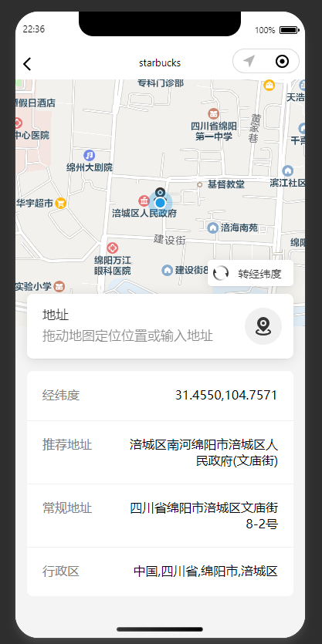This screenshot has height=644, width=322.
Task: Tap the 涪海南苑 home icon
Action: tap(212, 228)
